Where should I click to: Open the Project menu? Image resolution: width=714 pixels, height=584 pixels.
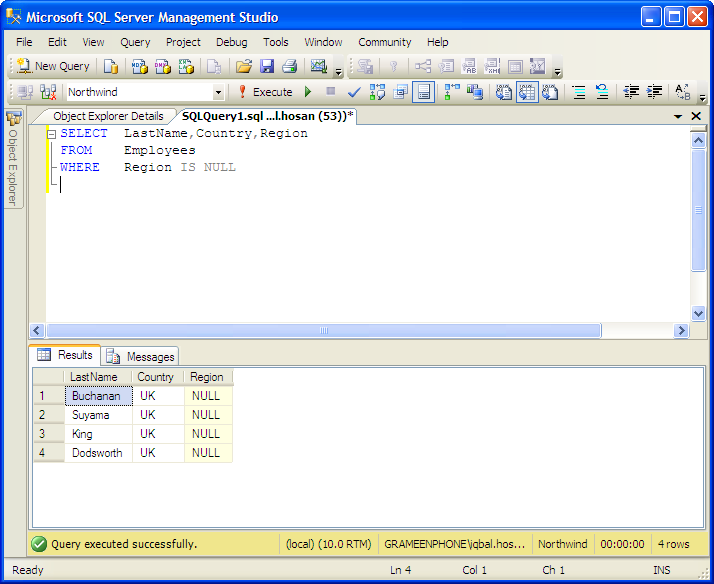point(184,42)
